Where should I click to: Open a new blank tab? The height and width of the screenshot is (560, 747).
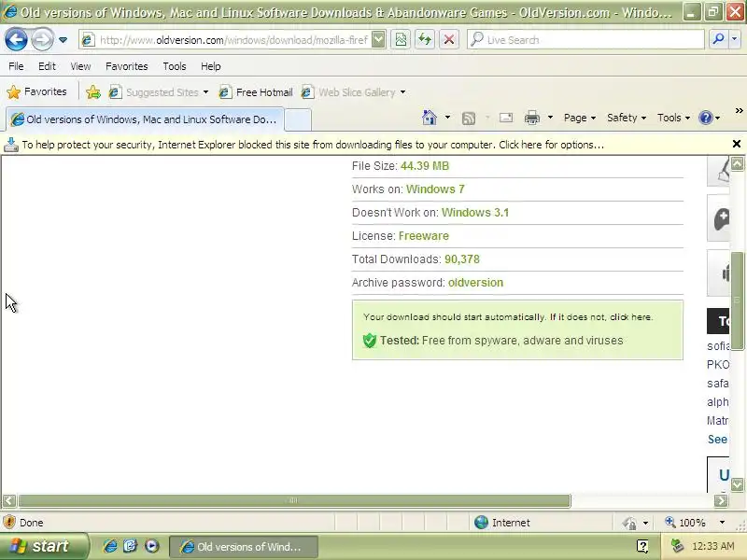pos(298,119)
